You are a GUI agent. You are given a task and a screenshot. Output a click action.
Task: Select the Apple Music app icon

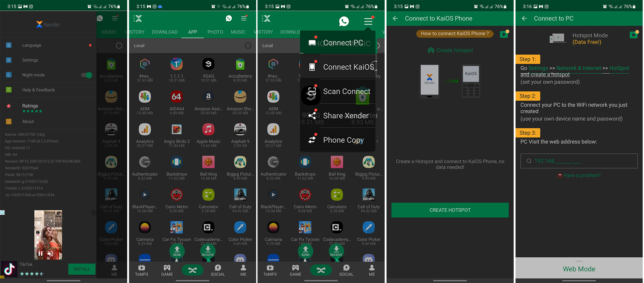point(208,129)
